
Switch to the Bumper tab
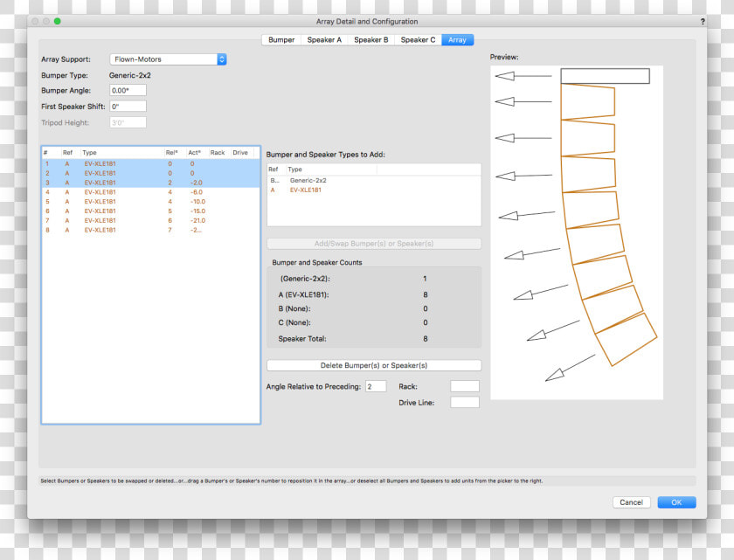point(281,40)
